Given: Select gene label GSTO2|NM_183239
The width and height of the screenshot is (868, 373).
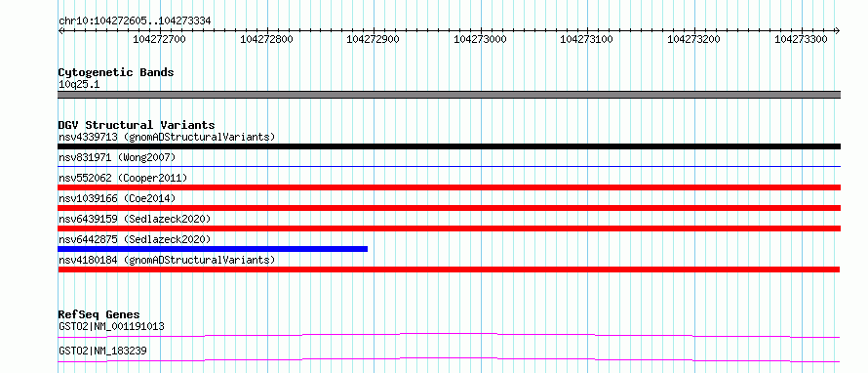Looking at the screenshot, I should (x=102, y=352).
